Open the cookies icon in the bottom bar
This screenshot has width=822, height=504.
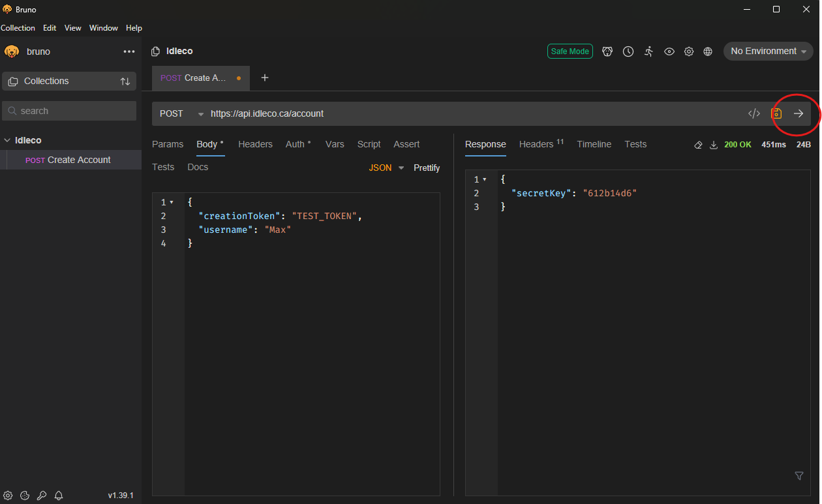[x=25, y=496]
